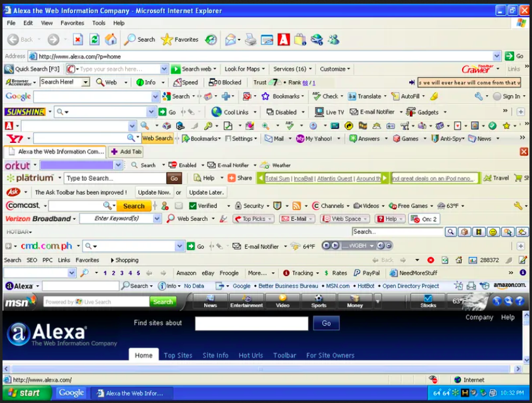532x403 pixels.
Task: Click the Hotbar smiley face icon
Action: [x=493, y=232]
